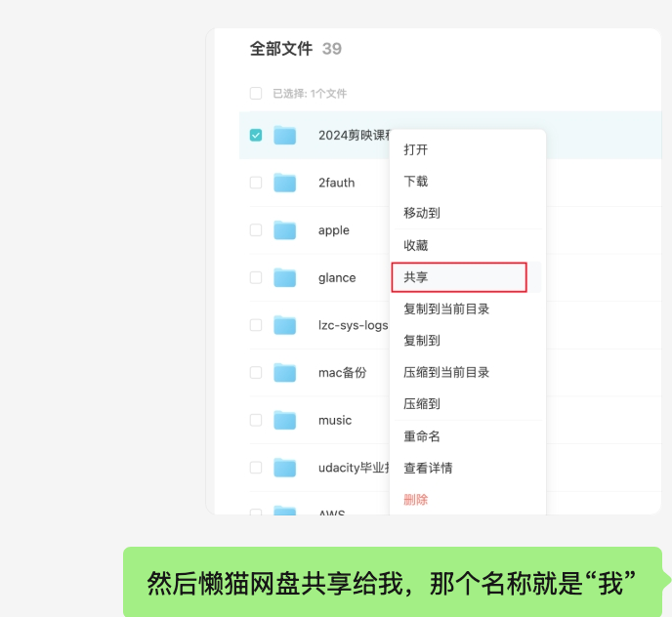672x617 pixels.
Task: Click the glance folder name
Action: (337, 278)
